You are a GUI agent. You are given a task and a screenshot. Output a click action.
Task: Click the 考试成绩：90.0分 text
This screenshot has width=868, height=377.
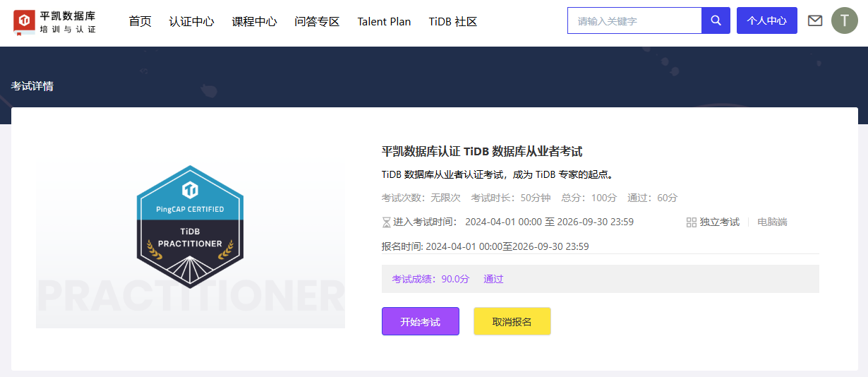(430, 279)
